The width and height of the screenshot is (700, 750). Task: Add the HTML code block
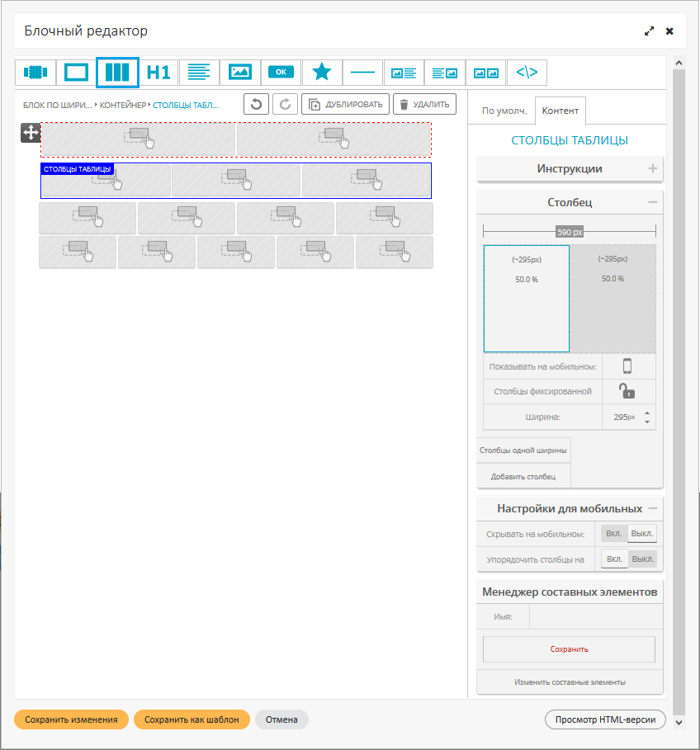pyautogui.click(x=527, y=73)
